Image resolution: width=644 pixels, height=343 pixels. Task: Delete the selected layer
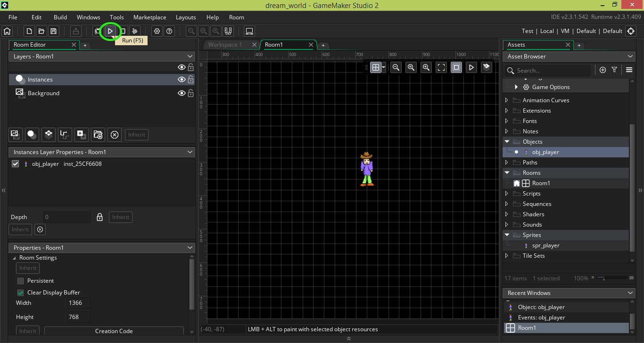click(x=114, y=134)
